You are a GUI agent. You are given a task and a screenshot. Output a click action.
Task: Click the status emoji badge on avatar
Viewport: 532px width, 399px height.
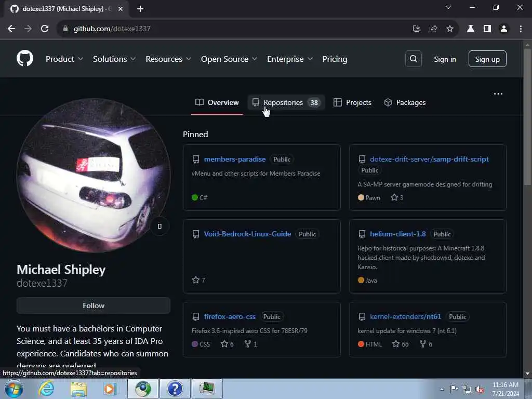pos(159,226)
